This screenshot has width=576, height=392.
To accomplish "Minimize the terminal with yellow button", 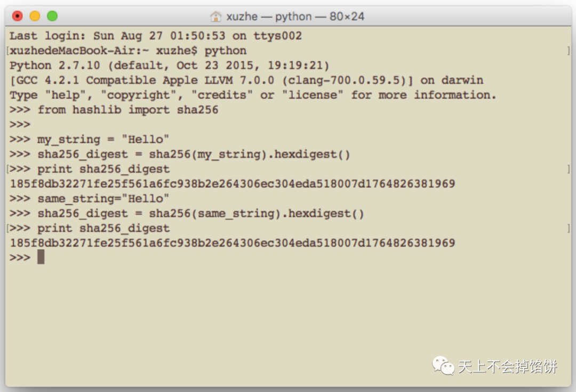I will point(35,16).
